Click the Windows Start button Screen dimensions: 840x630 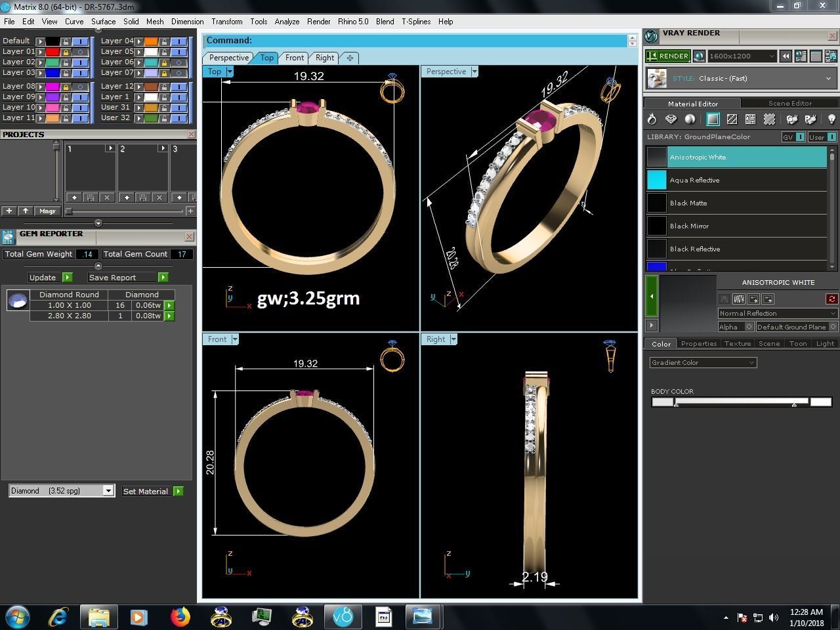(x=17, y=617)
